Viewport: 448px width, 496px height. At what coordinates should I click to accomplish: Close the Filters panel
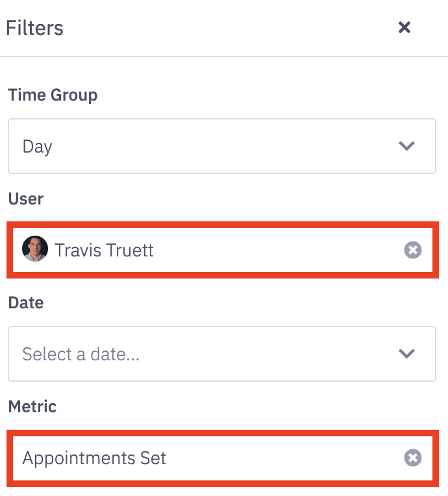404,27
